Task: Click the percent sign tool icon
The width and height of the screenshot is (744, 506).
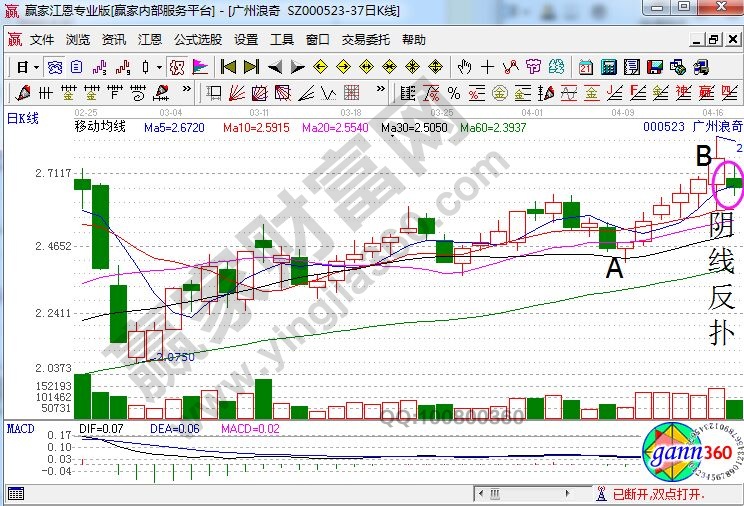Action: coord(453,93)
